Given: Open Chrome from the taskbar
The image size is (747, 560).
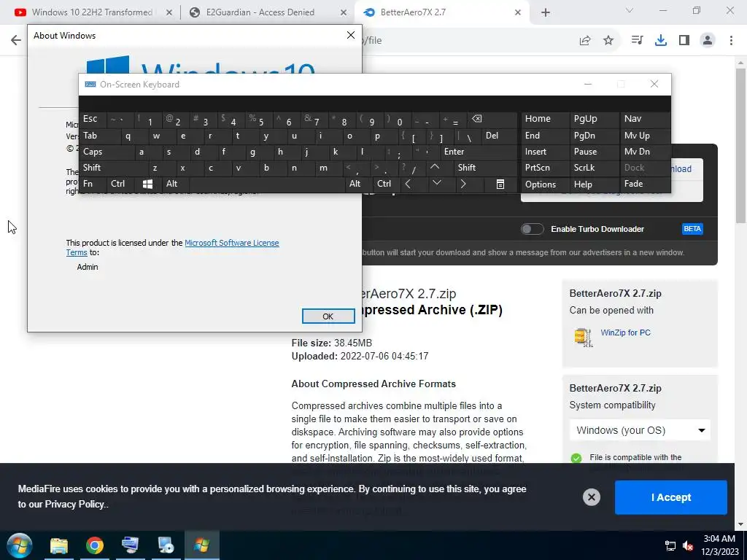Looking at the screenshot, I should coord(95,545).
